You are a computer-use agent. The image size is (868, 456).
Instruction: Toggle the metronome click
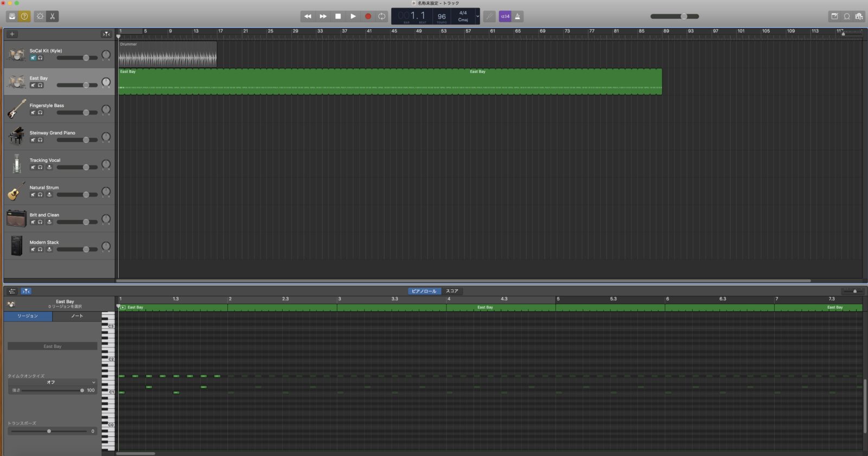pos(518,16)
